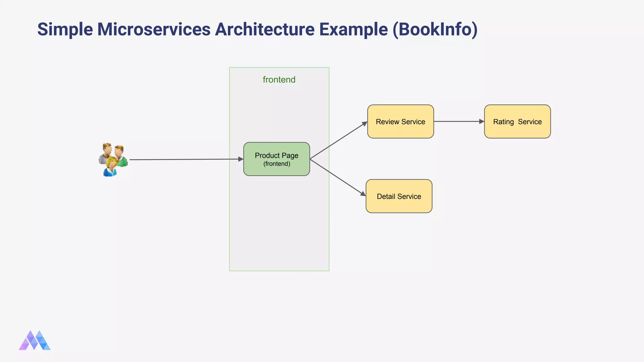The height and width of the screenshot is (362, 644).
Task: Select the arrow line from users to Product Page
Action: [x=186, y=160]
